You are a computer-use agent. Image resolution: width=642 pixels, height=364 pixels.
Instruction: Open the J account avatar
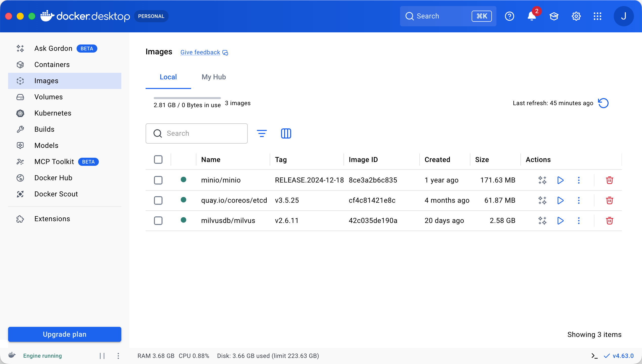(x=624, y=16)
